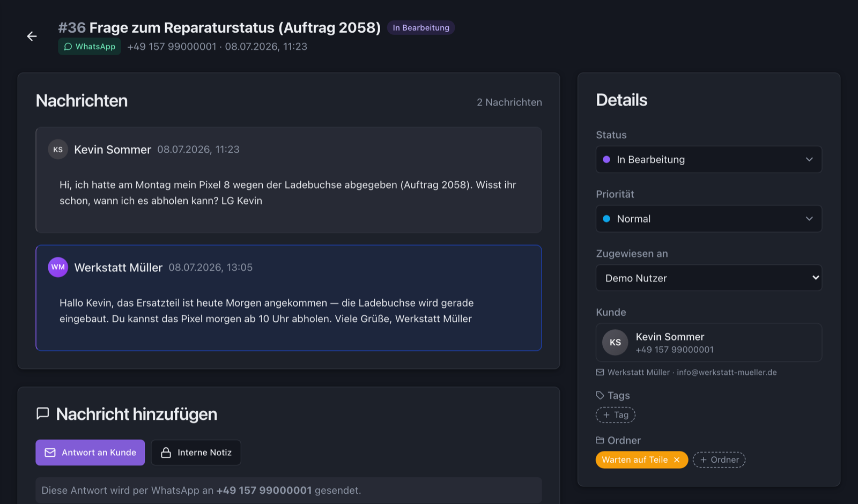Click the WhatsApp channel badge icon
This screenshot has width=858, height=504.
coord(68,47)
